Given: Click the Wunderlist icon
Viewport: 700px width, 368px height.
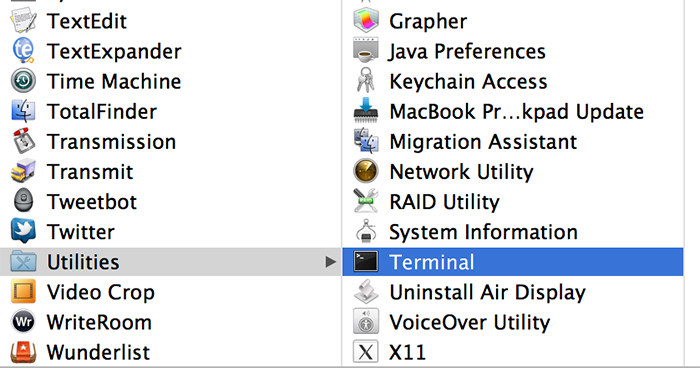Looking at the screenshot, I should point(23,352).
